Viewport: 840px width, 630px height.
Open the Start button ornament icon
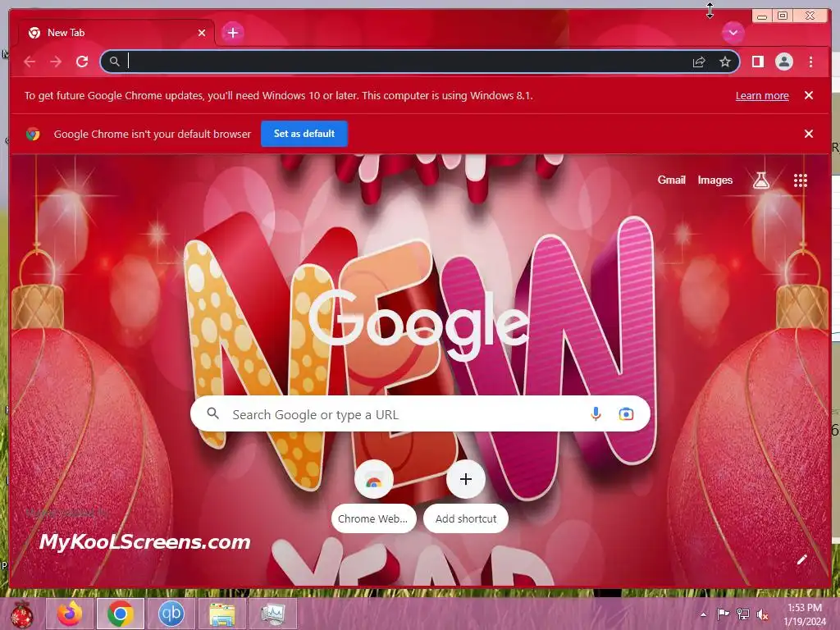(x=22, y=614)
